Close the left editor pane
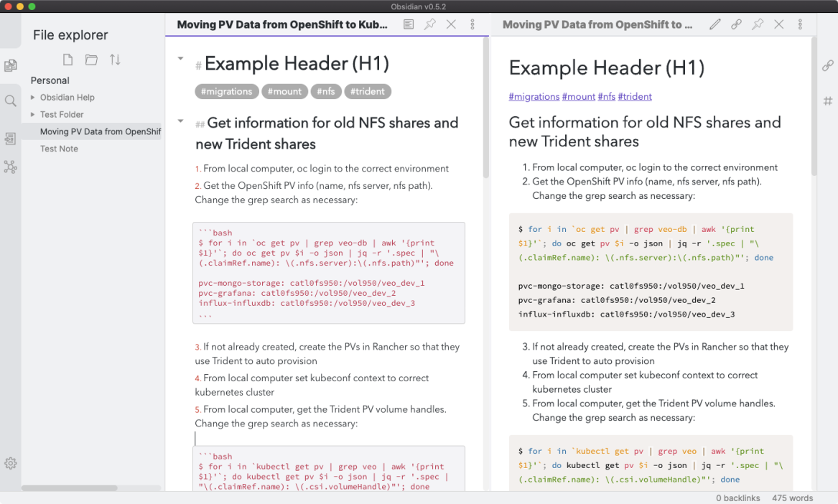Viewport: 838px width, 504px height. click(451, 24)
